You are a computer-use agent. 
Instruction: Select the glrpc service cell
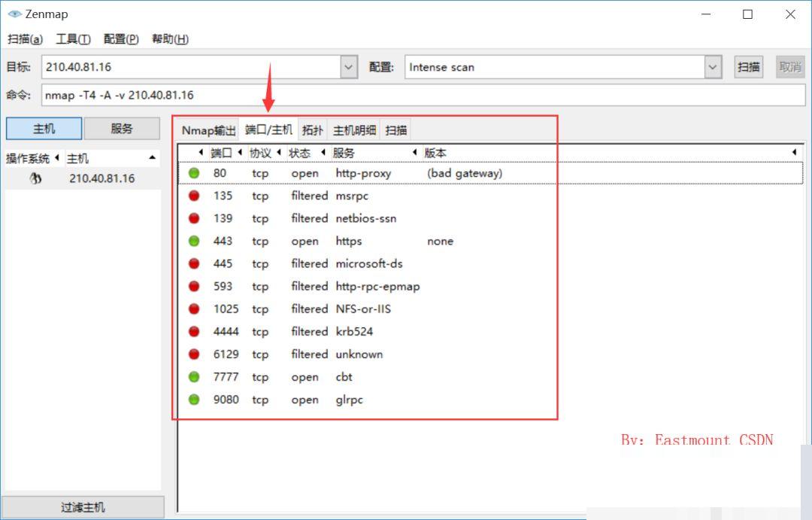click(349, 400)
